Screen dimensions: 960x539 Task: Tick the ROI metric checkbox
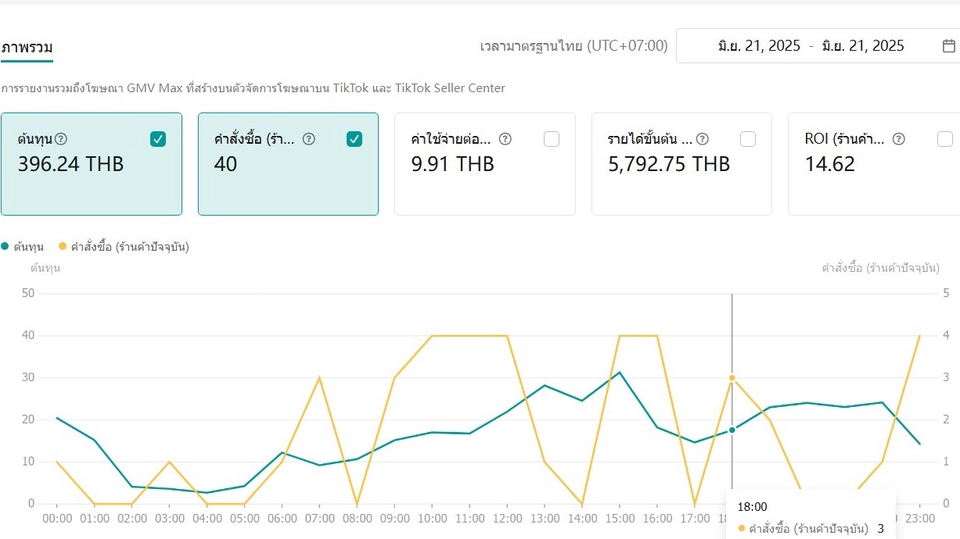click(x=944, y=139)
